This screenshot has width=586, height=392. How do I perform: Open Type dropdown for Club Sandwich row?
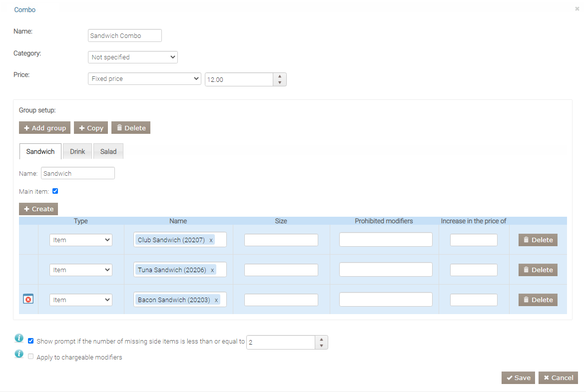pos(80,240)
